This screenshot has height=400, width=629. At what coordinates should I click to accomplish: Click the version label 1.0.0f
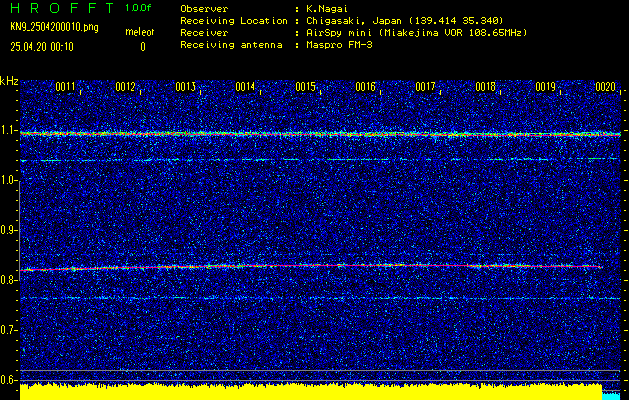click(x=138, y=8)
